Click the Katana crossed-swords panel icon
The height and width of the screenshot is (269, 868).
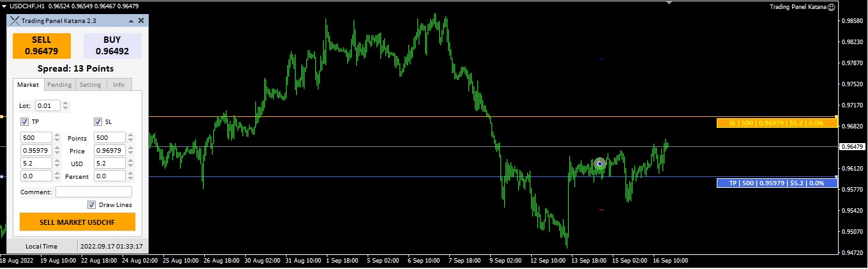pyautogui.click(x=14, y=20)
